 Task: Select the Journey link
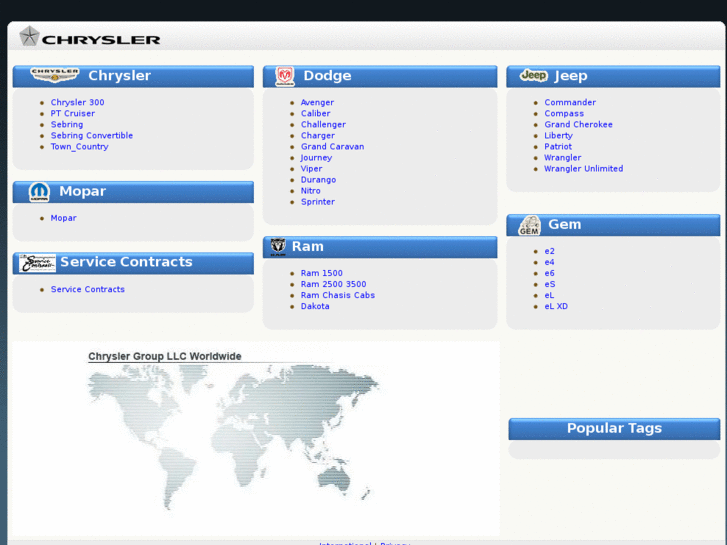coord(316,158)
